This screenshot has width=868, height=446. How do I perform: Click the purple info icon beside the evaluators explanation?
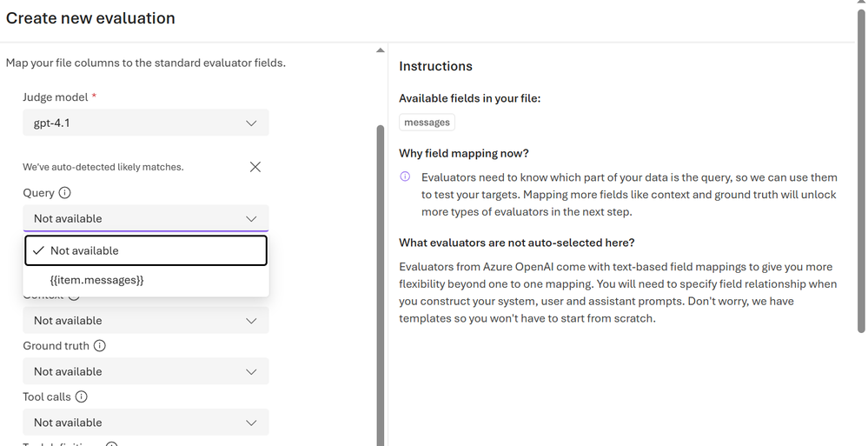[405, 176]
